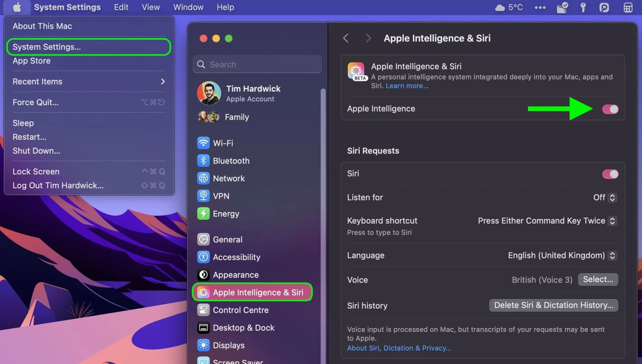Open Network settings
The image size is (642, 364).
[229, 178]
